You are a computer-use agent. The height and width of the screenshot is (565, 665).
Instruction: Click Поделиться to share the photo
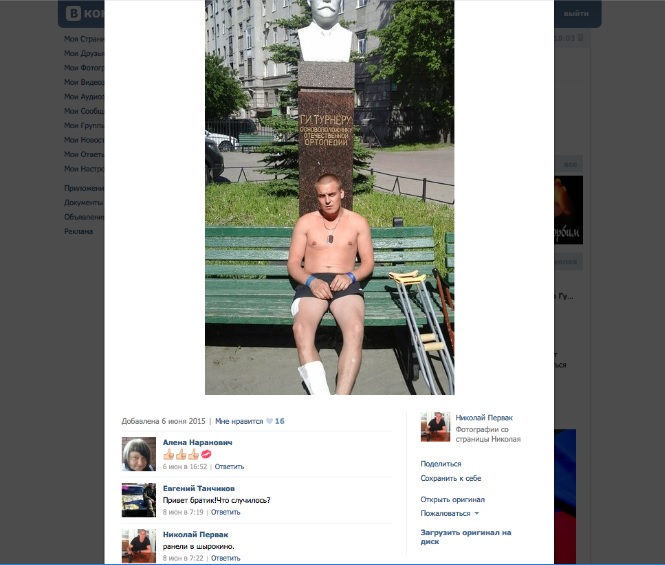point(441,464)
